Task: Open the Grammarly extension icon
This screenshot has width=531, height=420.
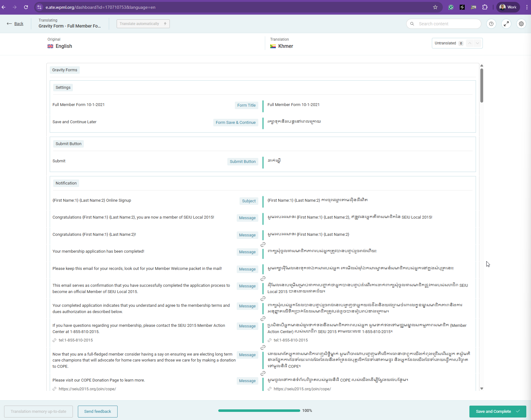Action: point(451,7)
